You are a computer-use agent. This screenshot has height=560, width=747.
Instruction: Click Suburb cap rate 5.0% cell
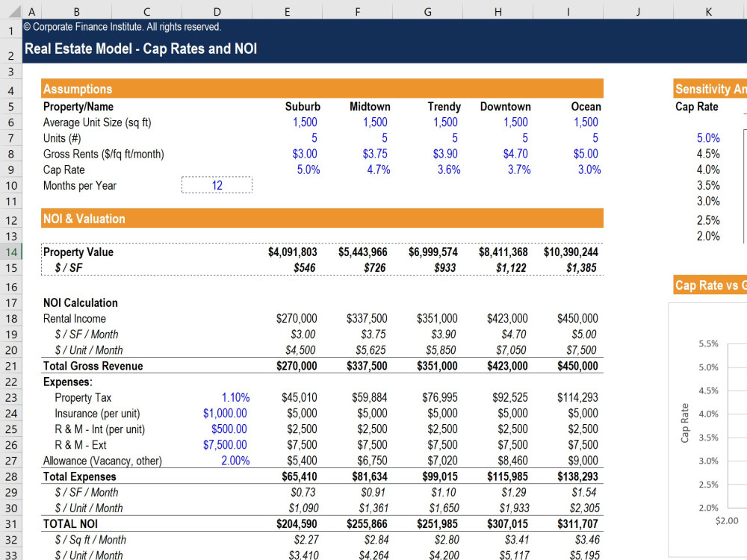(309, 169)
